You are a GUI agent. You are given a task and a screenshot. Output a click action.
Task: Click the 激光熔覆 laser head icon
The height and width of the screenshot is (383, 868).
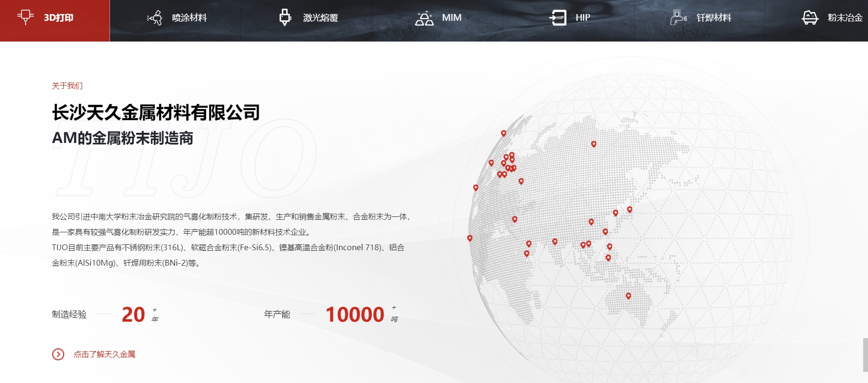(x=285, y=17)
